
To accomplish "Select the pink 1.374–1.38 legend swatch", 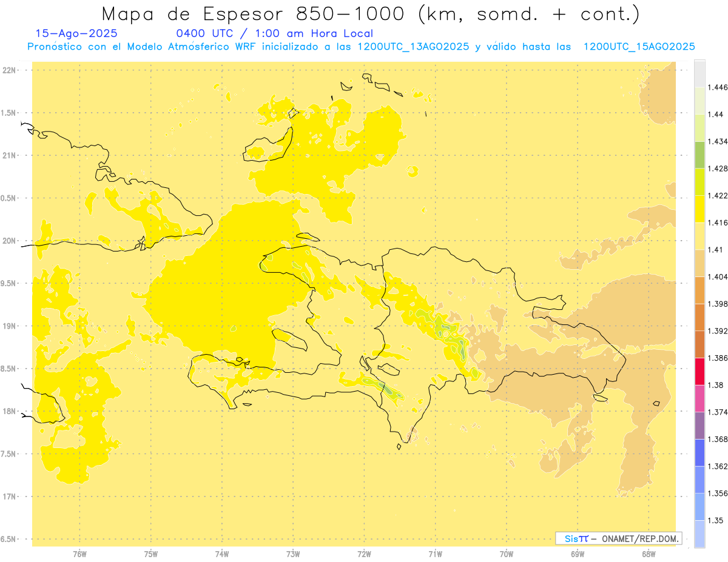I will pyautogui.click(x=699, y=398).
